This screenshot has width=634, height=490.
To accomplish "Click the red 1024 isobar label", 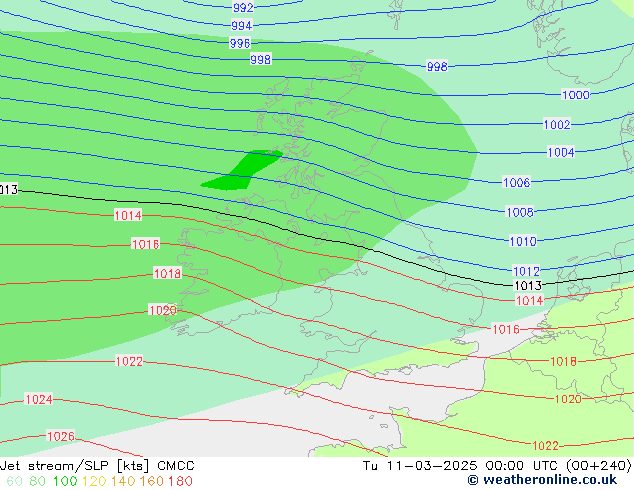I will (x=39, y=399).
